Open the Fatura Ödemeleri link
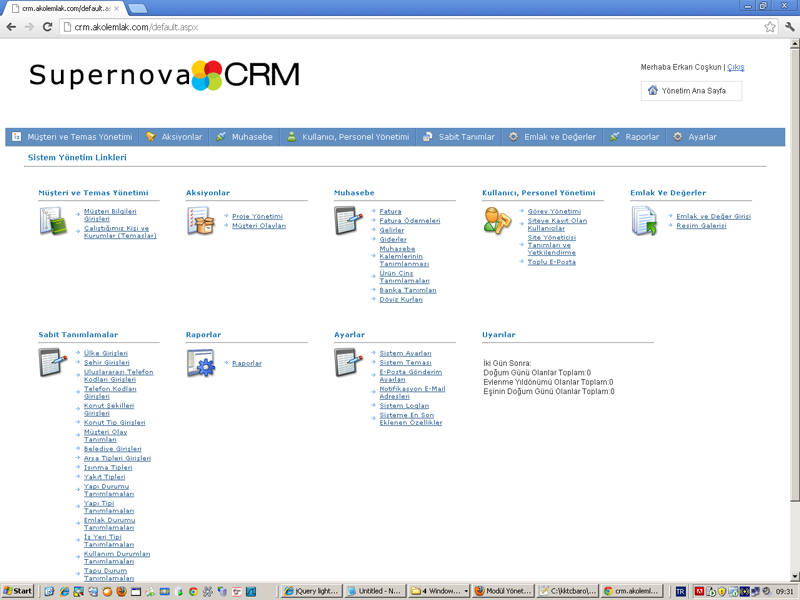Image resolution: width=800 pixels, height=600 pixels. pos(410,220)
